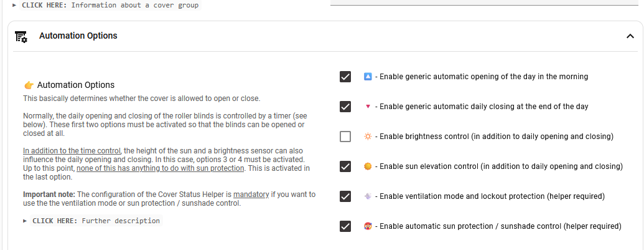Click the pointing hand emoji beside Automation Options

point(29,85)
